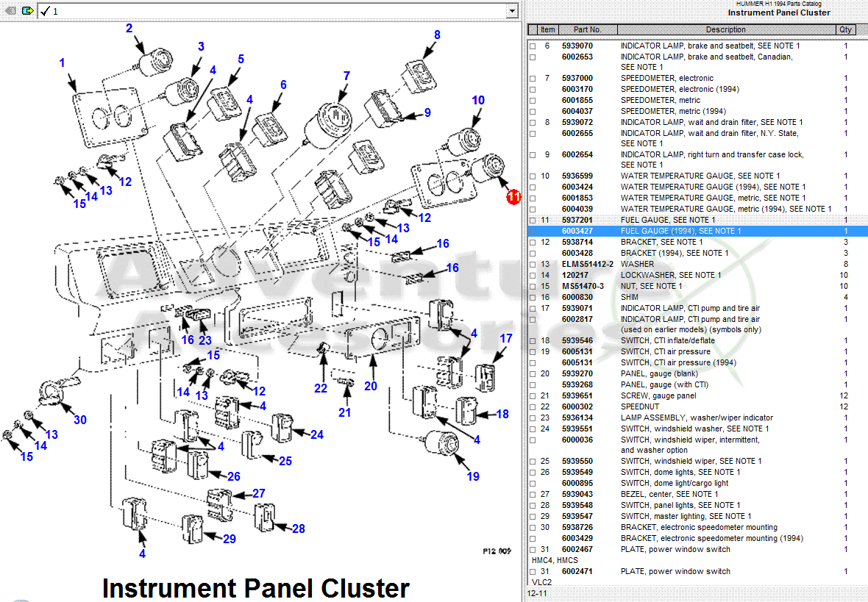Select callout 9 in the diagram
Image resolution: width=868 pixels, height=602 pixels.
[427, 112]
